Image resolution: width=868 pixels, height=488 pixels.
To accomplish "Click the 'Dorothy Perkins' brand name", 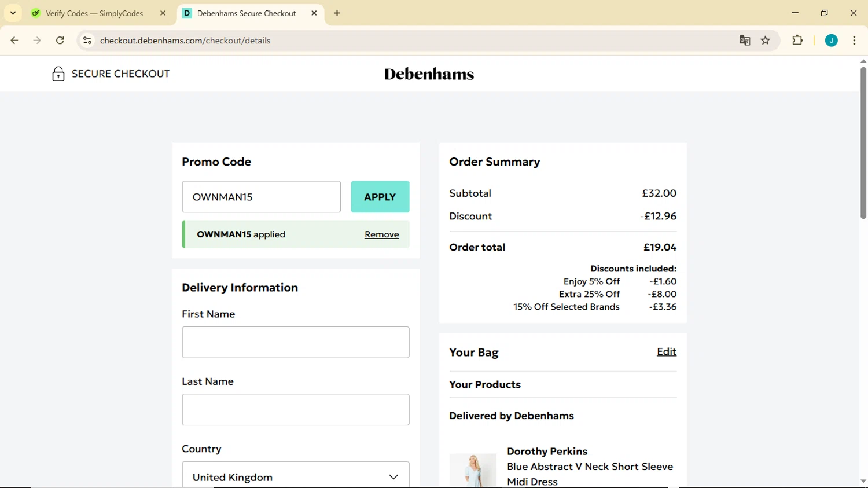I will pos(547,452).
